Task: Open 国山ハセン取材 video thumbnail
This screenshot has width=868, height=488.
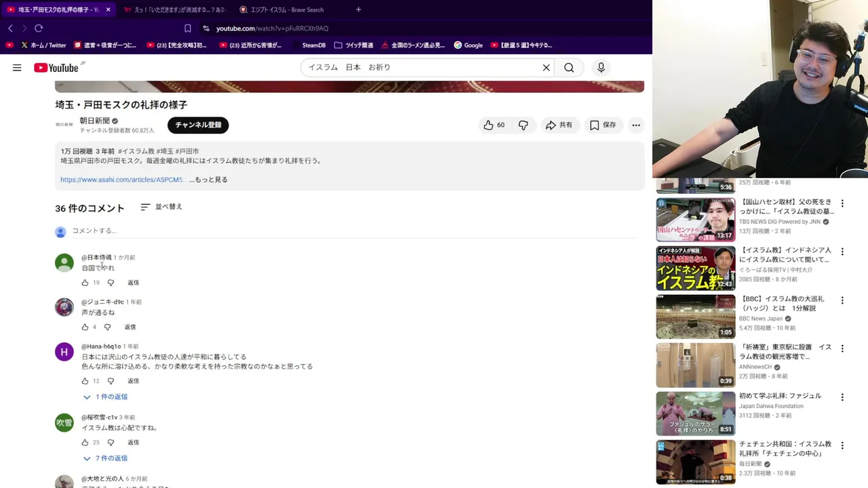Action: (x=695, y=220)
